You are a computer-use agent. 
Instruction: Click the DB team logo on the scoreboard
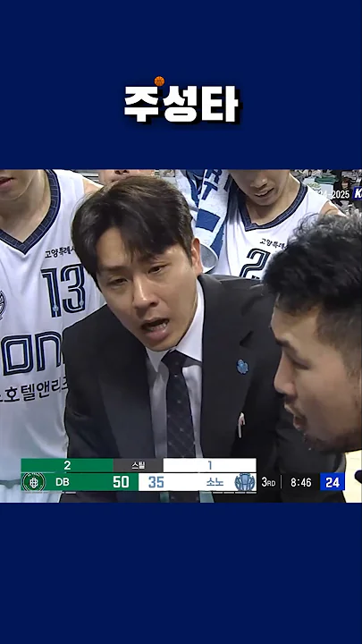coord(34,482)
